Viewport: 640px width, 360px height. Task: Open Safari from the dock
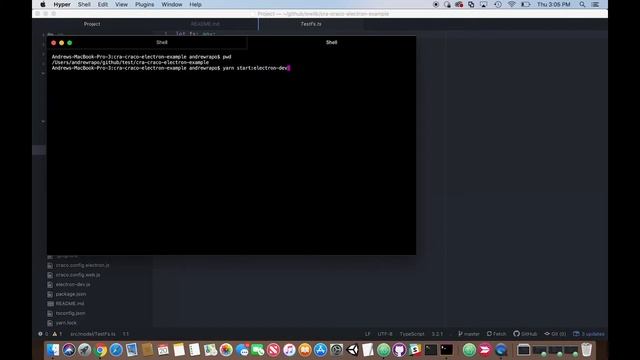(116, 350)
